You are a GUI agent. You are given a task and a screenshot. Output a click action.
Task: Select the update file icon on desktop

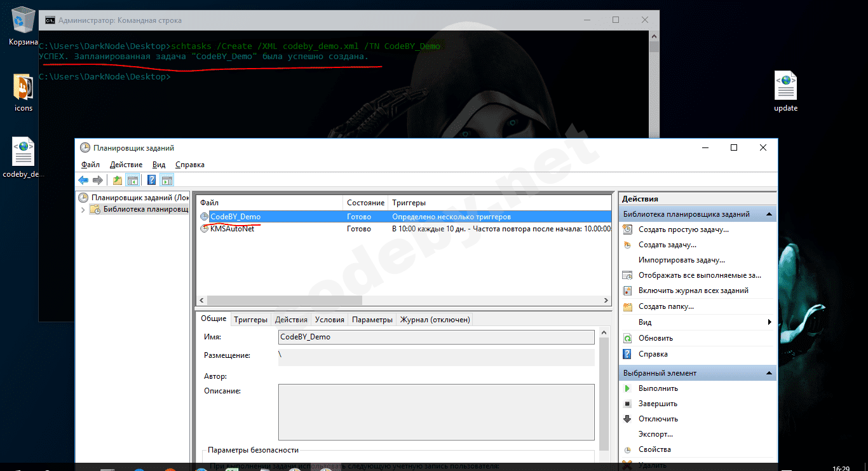point(785,92)
